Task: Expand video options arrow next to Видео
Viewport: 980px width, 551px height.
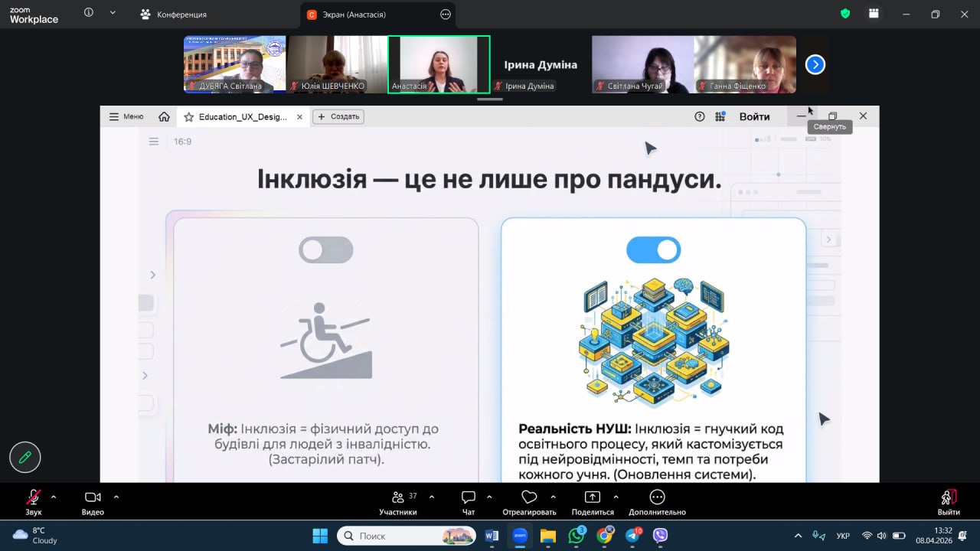Action: coord(116,497)
